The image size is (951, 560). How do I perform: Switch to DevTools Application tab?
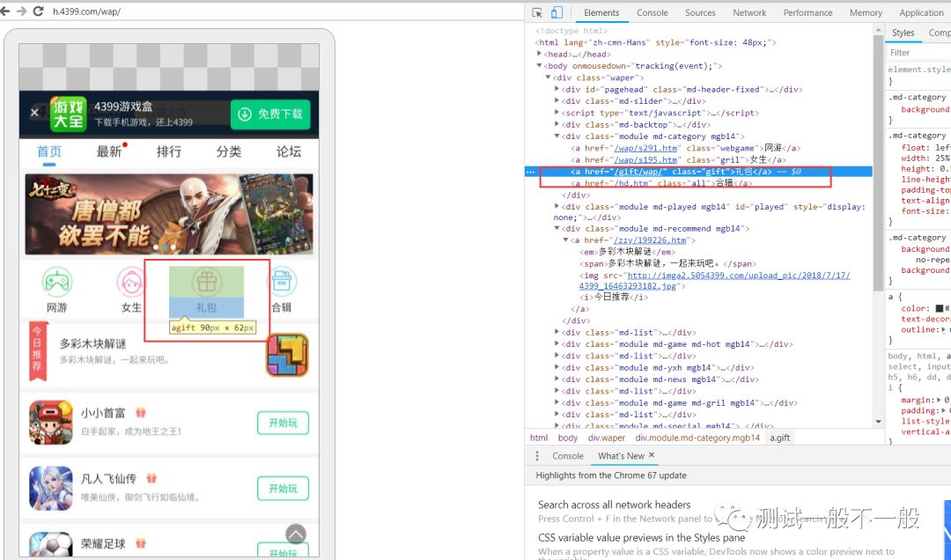(921, 12)
